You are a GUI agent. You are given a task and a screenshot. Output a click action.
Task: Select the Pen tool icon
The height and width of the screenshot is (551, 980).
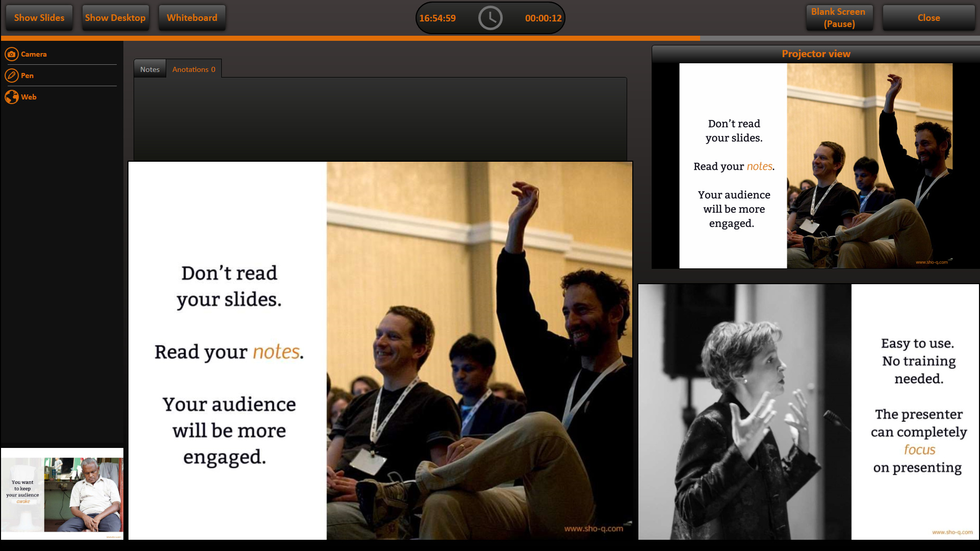(11, 76)
